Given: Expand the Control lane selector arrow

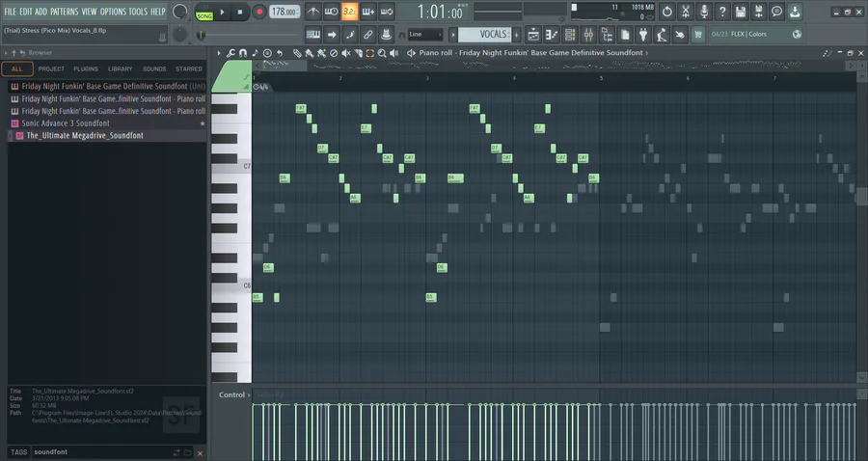Looking at the screenshot, I should pos(249,395).
